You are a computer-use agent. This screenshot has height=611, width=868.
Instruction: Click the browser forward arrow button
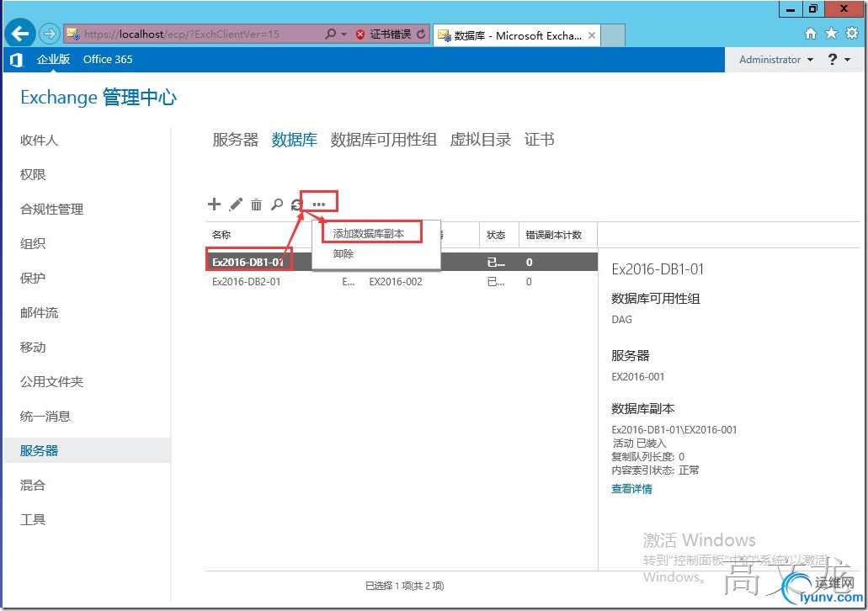50,34
